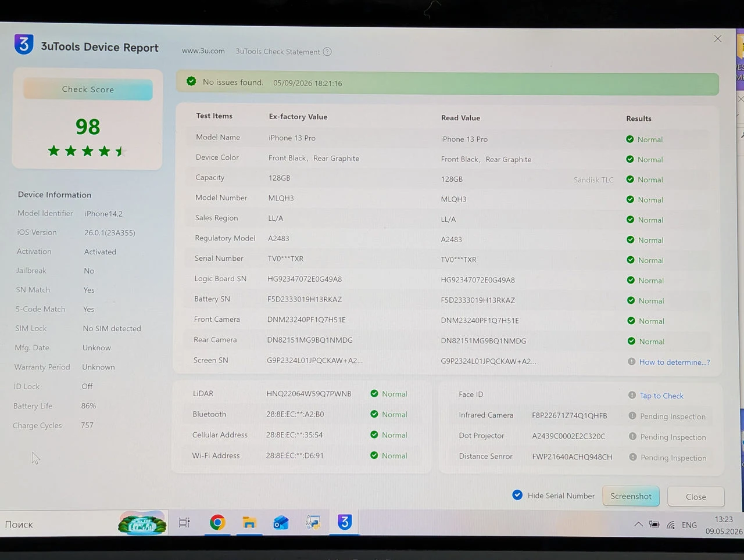Screen dimensions: 744x560
Task: Click the info icon next to Dot Projector status
Action: [632, 436]
